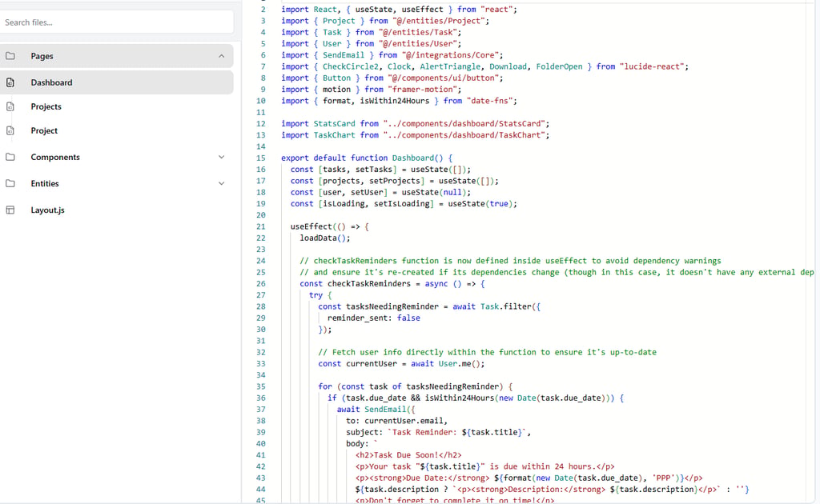
Task: Click line number 26 in the gutter
Action: tap(261, 283)
